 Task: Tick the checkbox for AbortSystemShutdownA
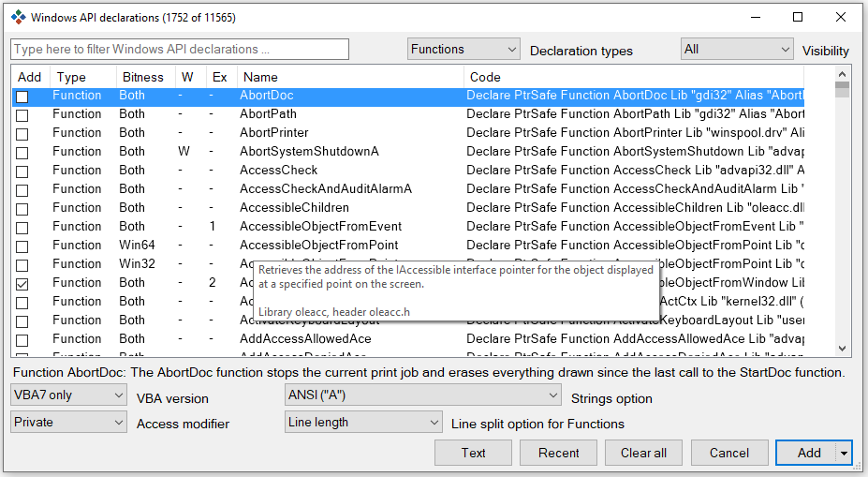coord(22,153)
